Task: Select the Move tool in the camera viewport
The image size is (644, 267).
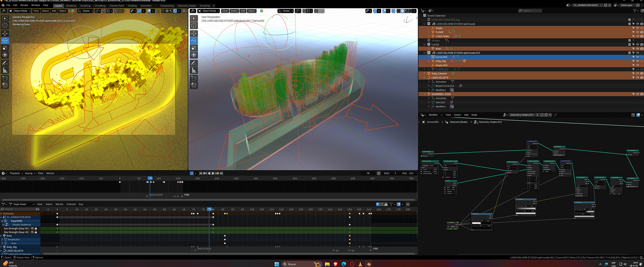Action: [5, 34]
